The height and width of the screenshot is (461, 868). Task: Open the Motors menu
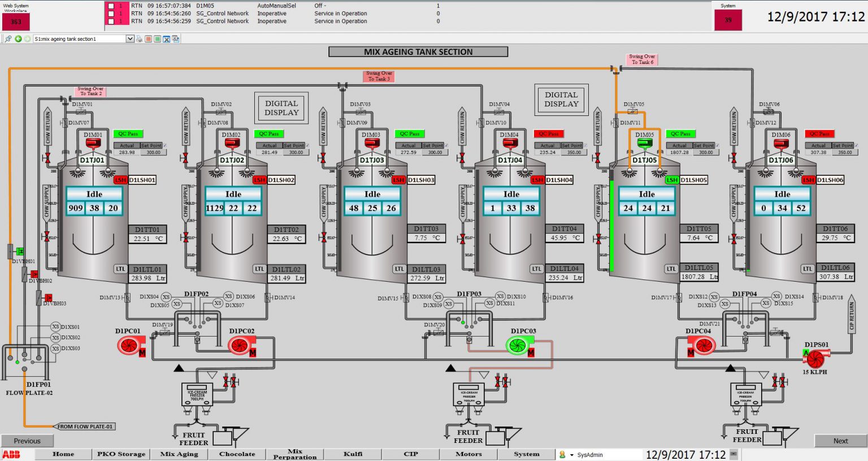coord(468,454)
